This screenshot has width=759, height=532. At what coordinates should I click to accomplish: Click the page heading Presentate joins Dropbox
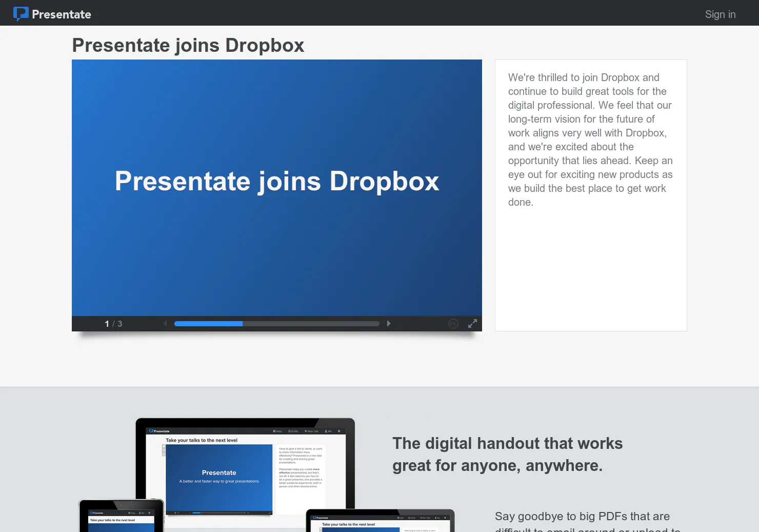click(188, 45)
